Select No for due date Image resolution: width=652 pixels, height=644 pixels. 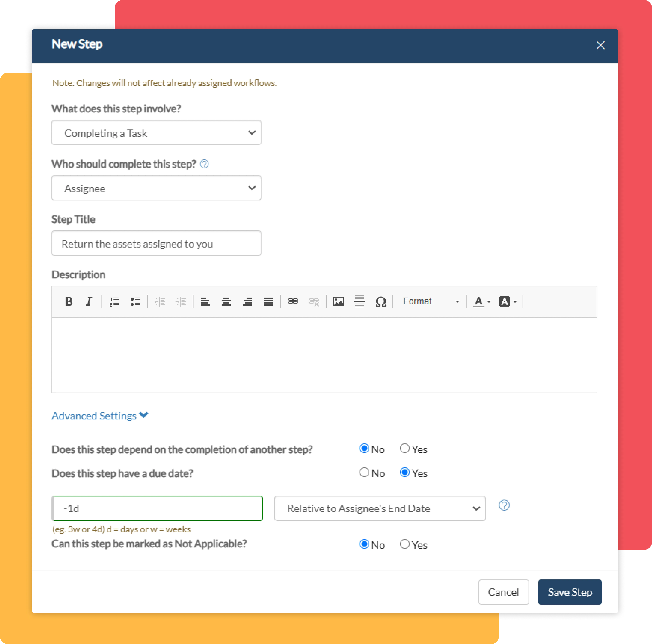pos(364,473)
